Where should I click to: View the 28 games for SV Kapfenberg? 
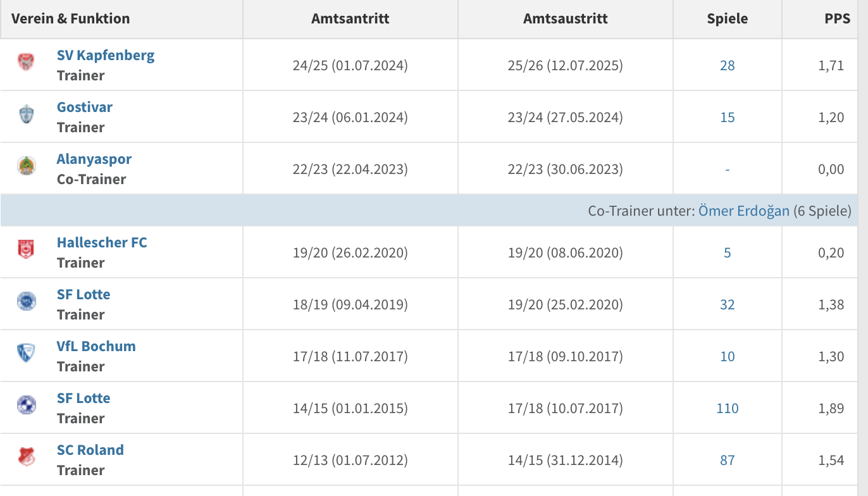point(728,65)
